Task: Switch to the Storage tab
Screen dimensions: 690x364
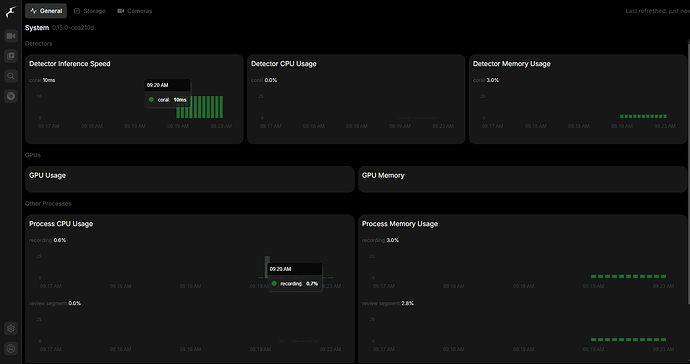Action: (90, 11)
